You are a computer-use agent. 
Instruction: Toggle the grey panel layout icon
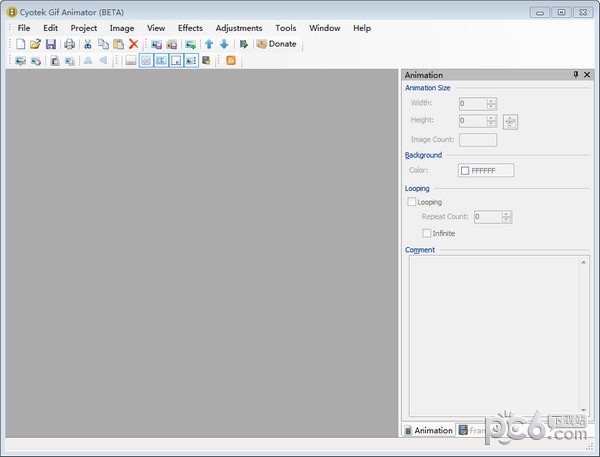130,60
